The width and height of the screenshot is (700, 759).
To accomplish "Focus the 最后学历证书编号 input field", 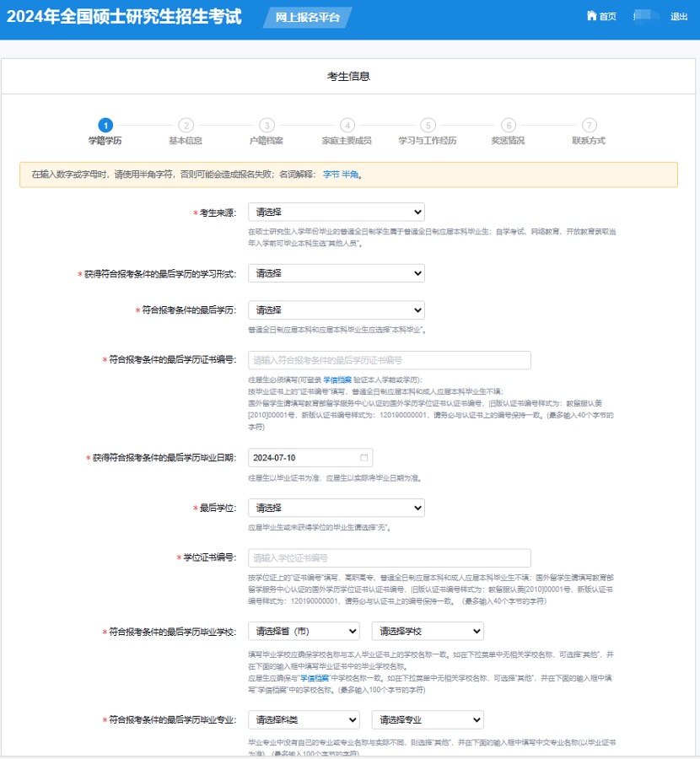I will coord(389,360).
